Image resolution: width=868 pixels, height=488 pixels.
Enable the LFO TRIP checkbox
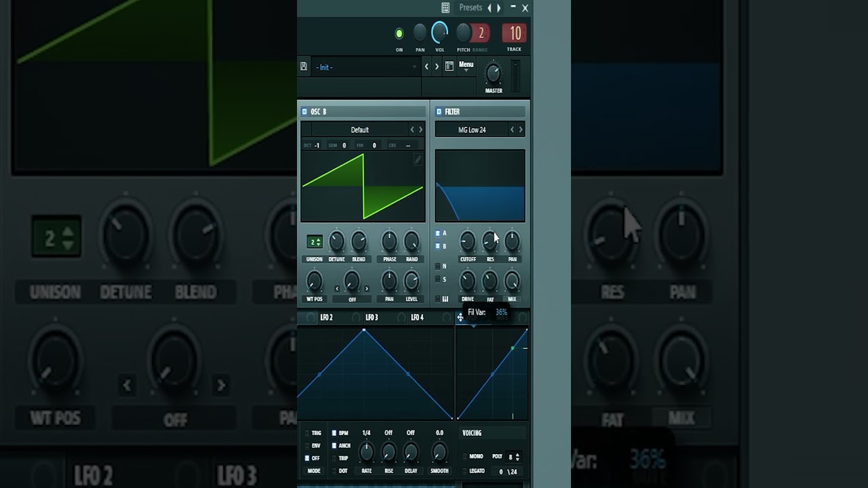pyautogui.click(x=334, y=458)
